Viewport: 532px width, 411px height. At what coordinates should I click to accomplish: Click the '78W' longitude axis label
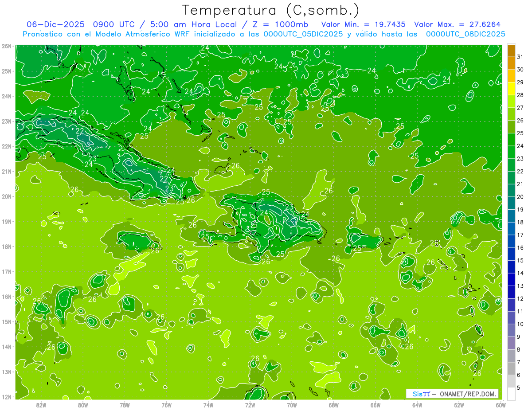point(125,405)
